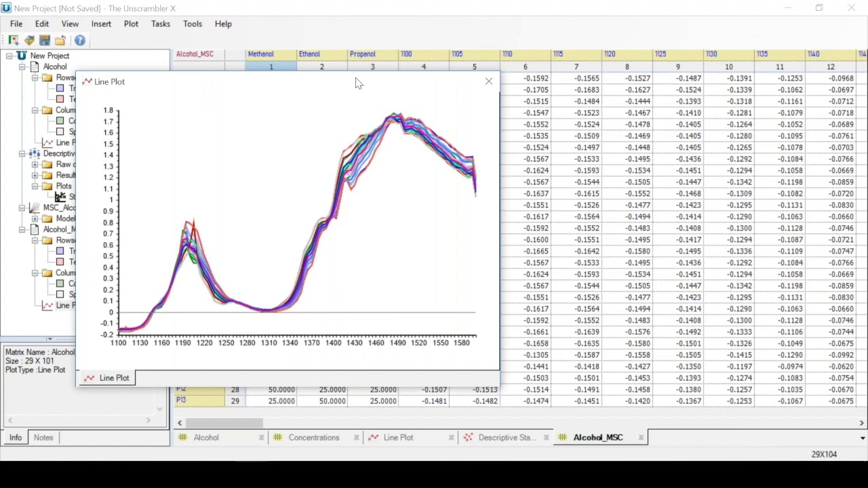Click the Propenol column header
The image size is (868, 488).
372,54
